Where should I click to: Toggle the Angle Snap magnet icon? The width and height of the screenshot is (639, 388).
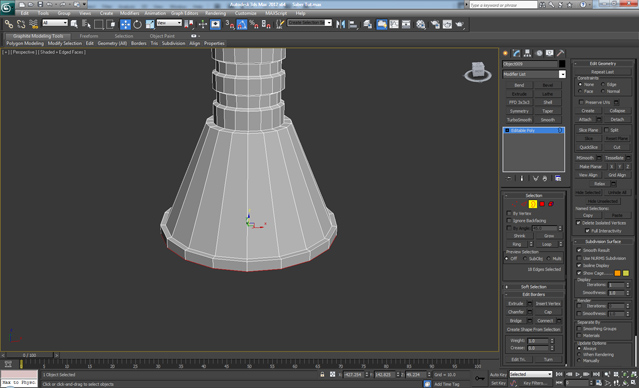point(242,24)
